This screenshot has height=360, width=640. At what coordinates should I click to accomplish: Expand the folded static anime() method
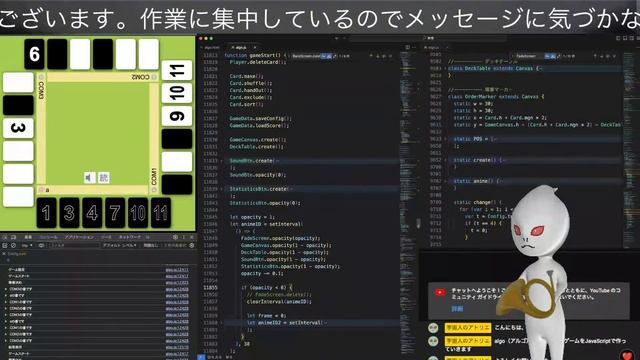pyautogui.click(x=445, y=181)
